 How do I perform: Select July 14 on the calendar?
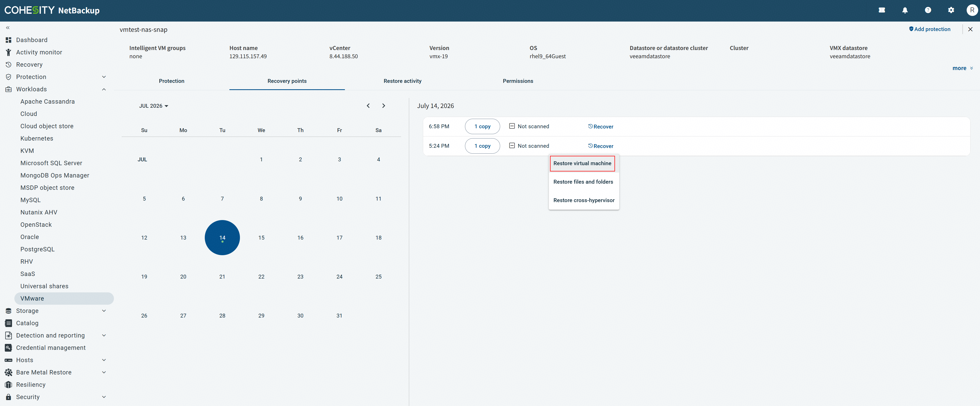(x=222, y=237)
